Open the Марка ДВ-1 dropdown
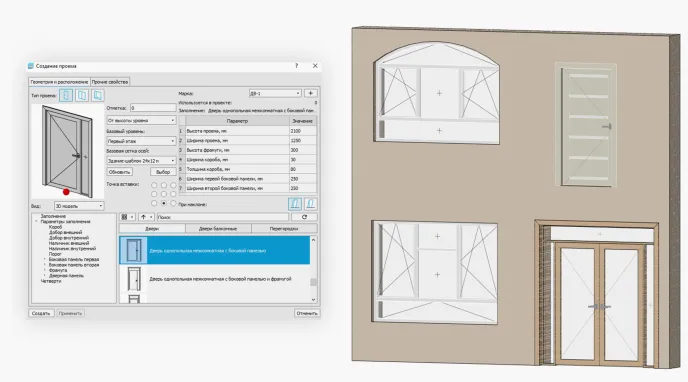Image resolution: width=688 pixels, height=382 pixels. [x=275, y=93]
